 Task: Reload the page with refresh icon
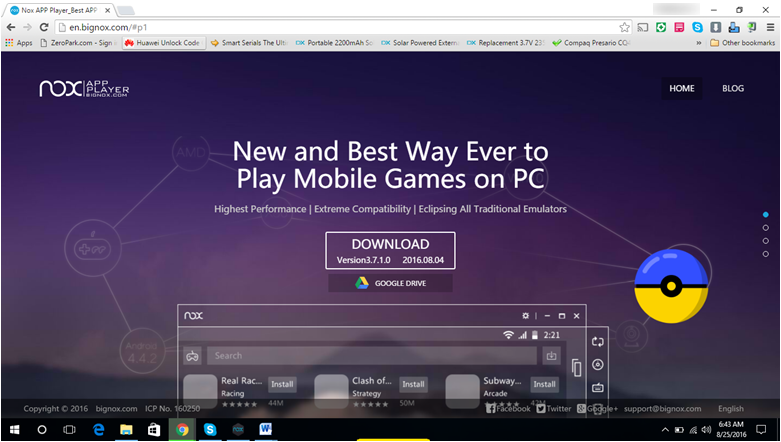44,27
